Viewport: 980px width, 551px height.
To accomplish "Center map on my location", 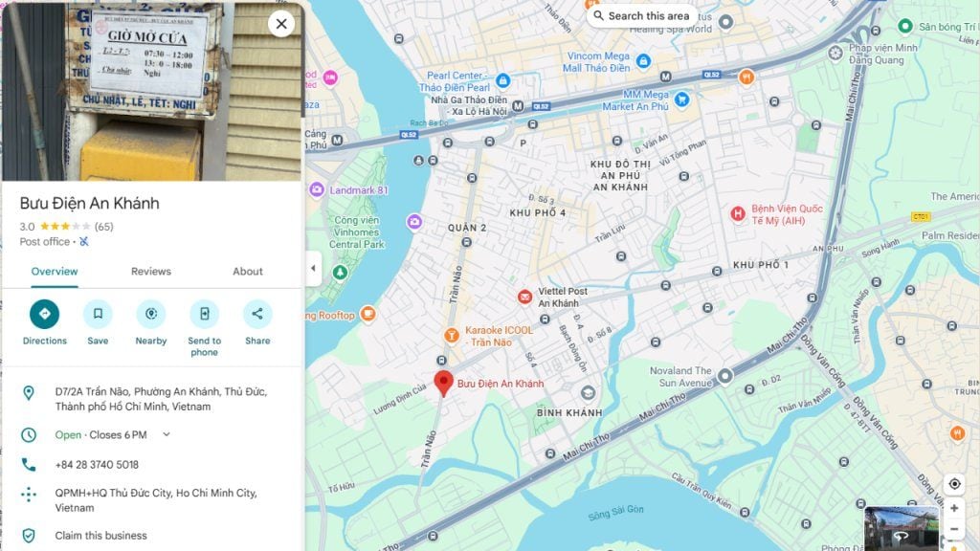I will [954, 484].
